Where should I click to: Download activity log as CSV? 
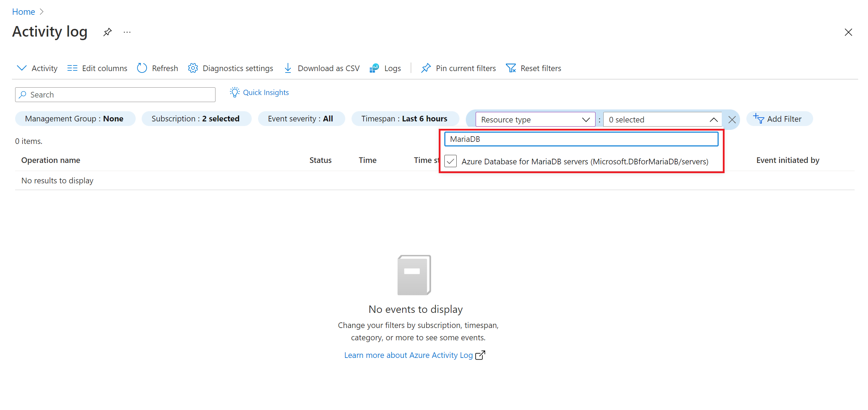tap(321, 68)
